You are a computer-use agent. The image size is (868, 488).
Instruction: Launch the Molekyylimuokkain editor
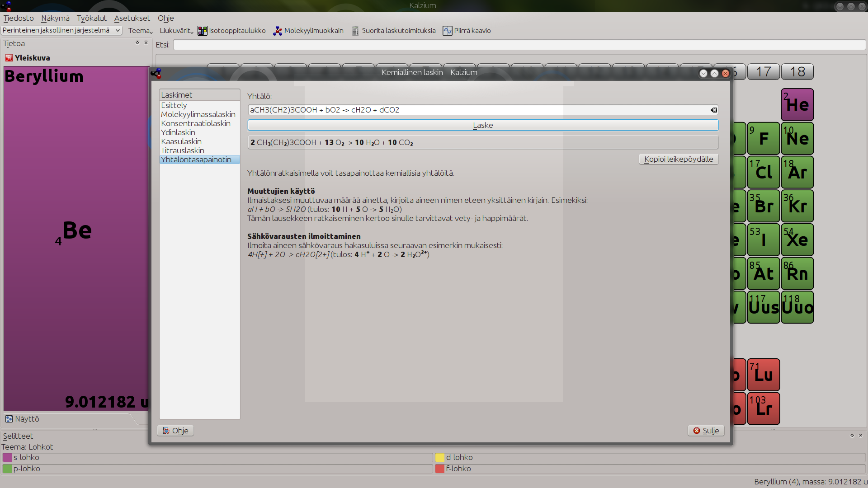pyautogui.click(x=308, y=31)
